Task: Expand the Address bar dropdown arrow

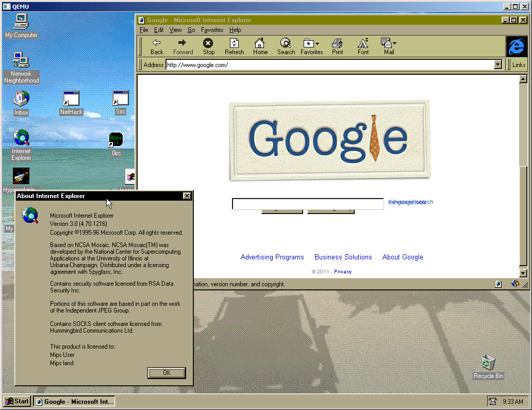Action: point(498,64)
